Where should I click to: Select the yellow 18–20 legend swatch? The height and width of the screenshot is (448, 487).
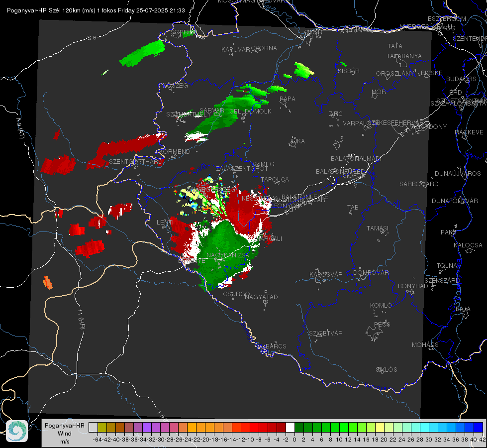(x=380, y=427)
